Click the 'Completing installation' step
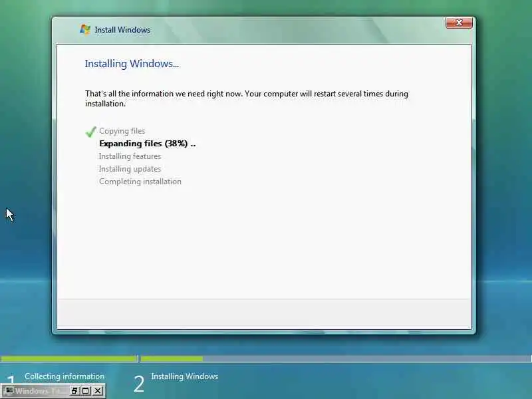Screen dimensions: 532x399 pyautogui.click(x=140, y=182)
